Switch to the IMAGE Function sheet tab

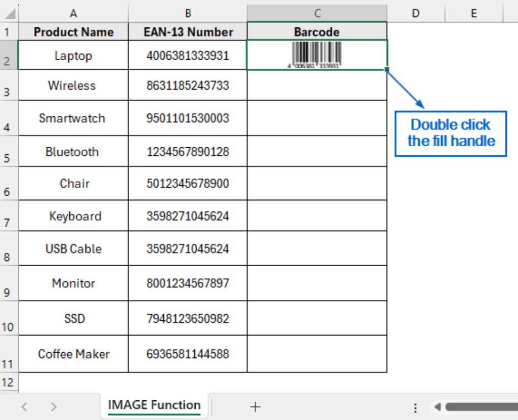(x=154, y=405)
